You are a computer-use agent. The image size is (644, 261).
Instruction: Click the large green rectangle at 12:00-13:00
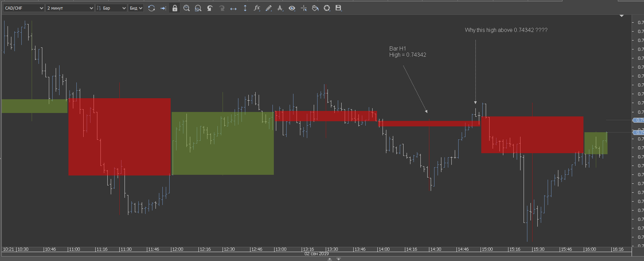point(223,143)
